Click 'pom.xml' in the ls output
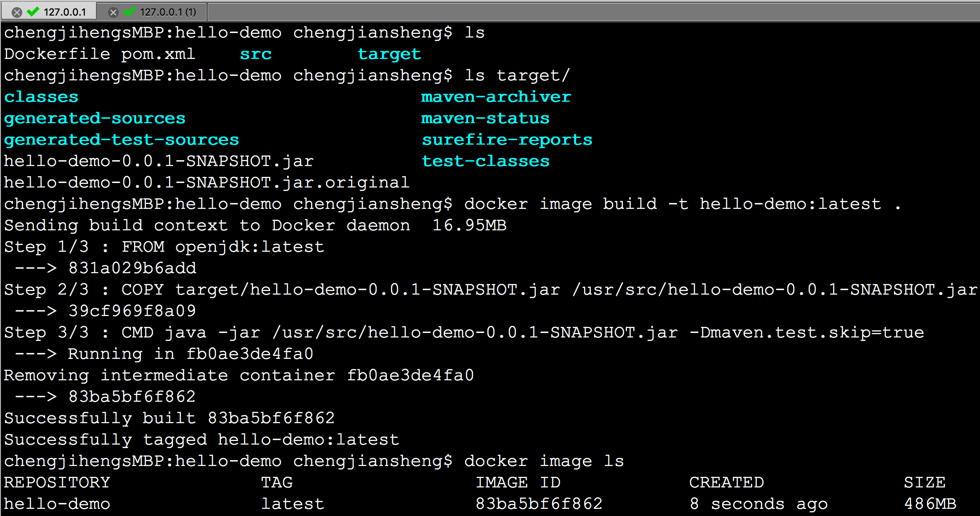Image resolution: width=980 pixels, height=516 pixels. 158,54
